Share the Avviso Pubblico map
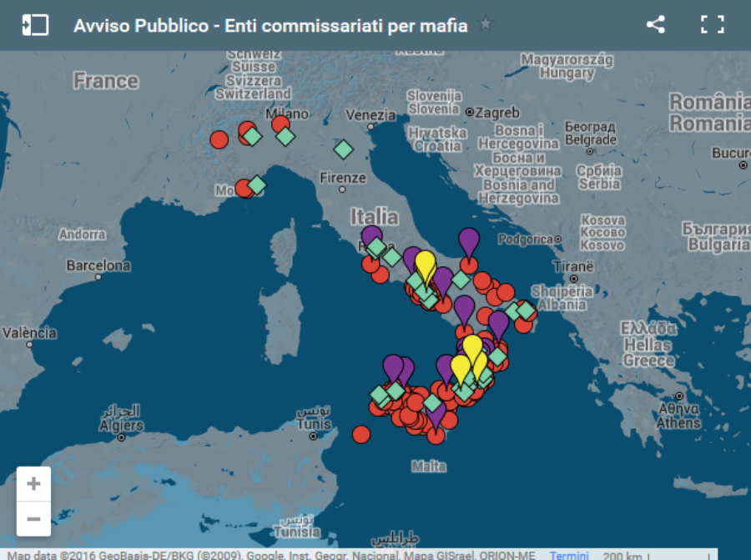The image size is (751, 560). [x=655, y=24]
